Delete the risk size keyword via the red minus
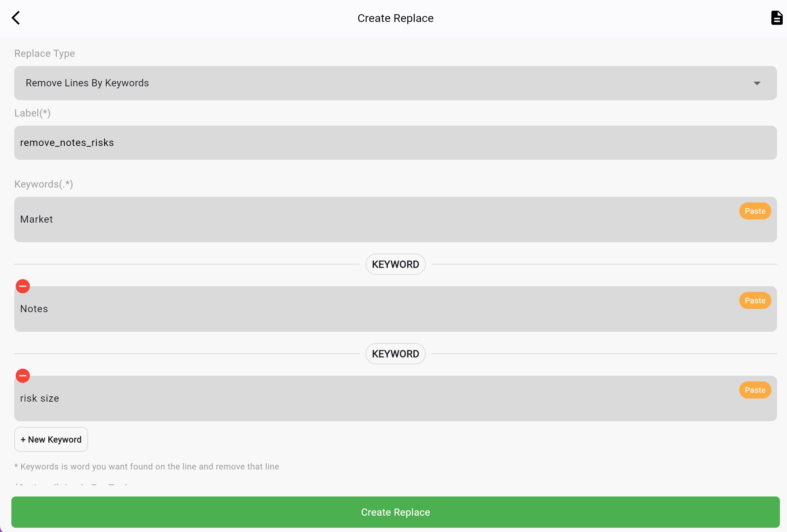 click(x=23, y=376)
